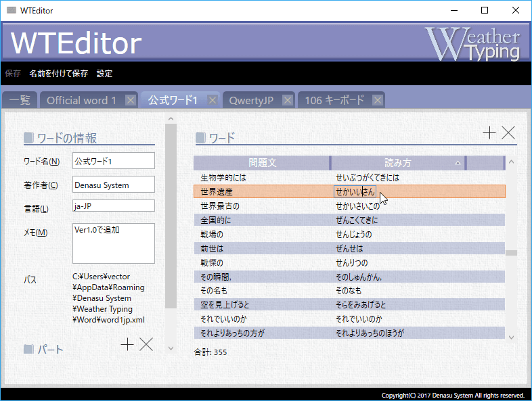Select the 生物学的には word cell
This screenshot has width=532, height=401.
(x=223, y=178)
